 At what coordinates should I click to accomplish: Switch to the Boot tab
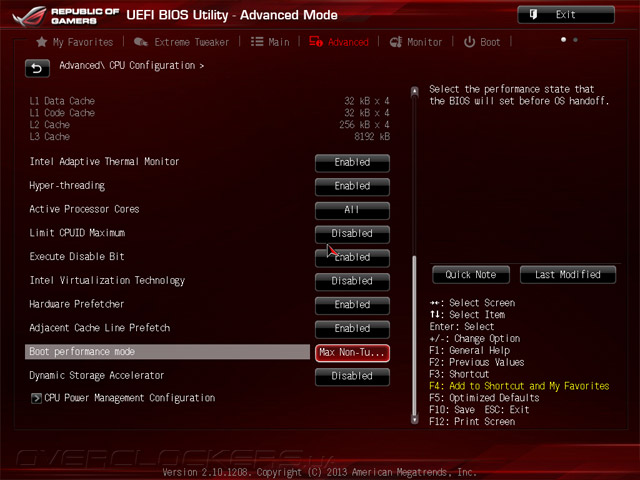[482, 42]
